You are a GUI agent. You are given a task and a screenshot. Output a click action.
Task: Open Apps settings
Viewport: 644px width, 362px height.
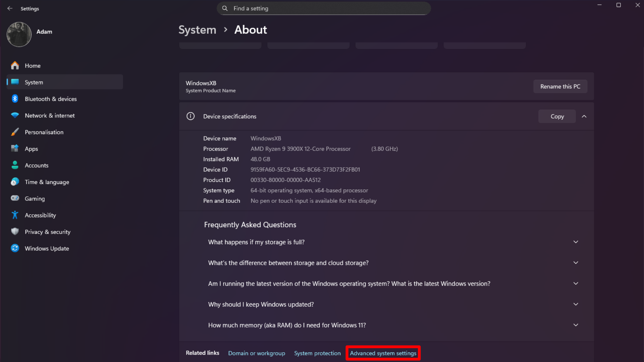31,148
